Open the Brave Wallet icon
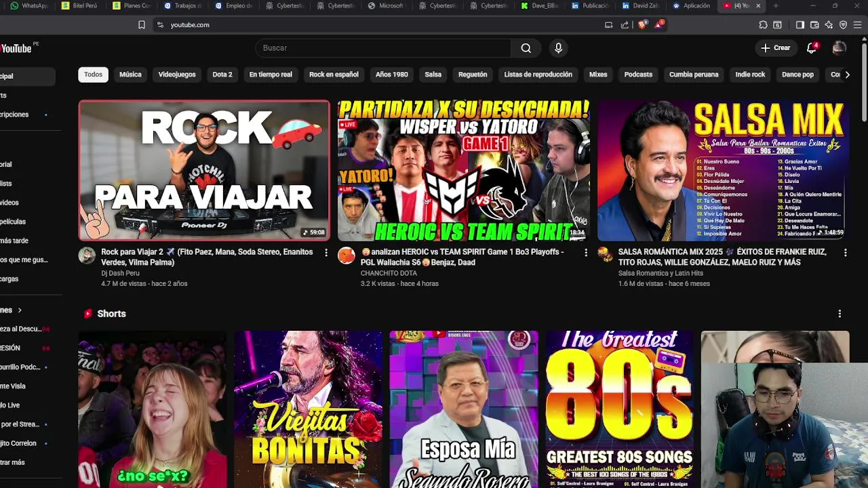Viewport: 868px width, 488px height. coord(814,25)
